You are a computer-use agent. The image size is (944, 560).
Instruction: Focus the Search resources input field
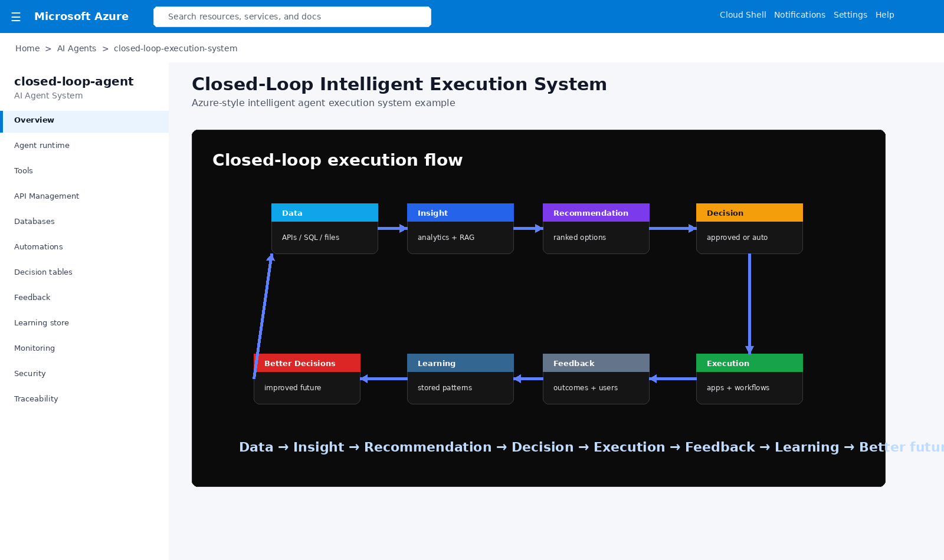pyautogui.click(x=292, y=17)
